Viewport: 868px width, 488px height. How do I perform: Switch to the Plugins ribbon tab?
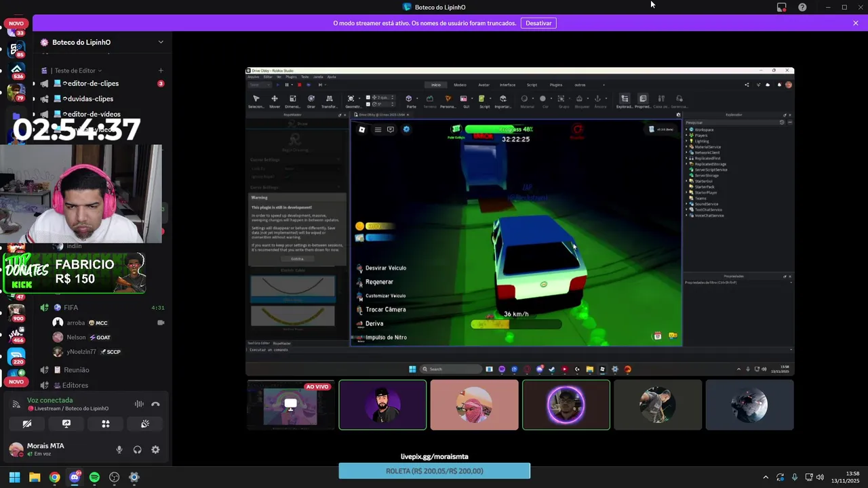click(x=556, y=85)
